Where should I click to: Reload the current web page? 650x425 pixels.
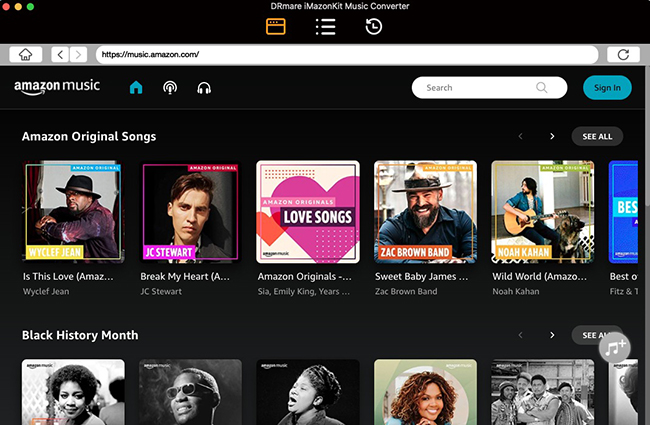pos(623,54)
